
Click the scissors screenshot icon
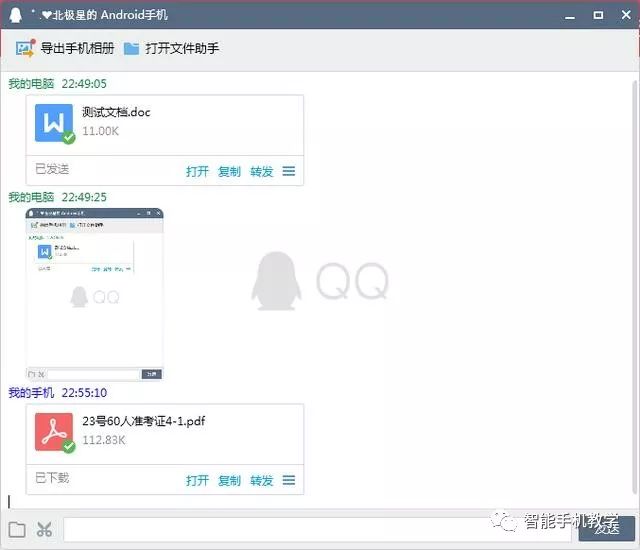pyautogui.click(x=44, y=530)
